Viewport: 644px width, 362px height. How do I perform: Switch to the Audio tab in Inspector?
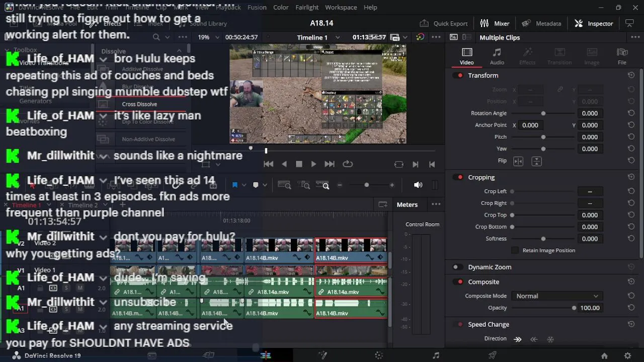click(497, 56)
